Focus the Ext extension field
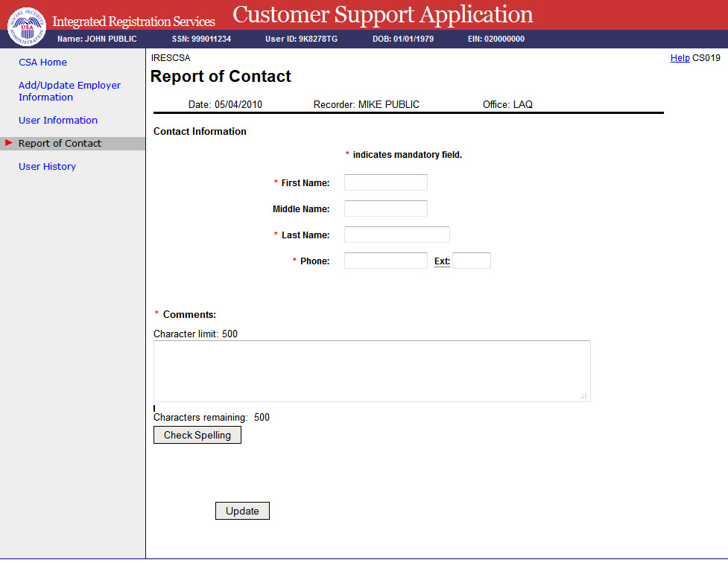728x586 pixels. (x=472, y=261)
